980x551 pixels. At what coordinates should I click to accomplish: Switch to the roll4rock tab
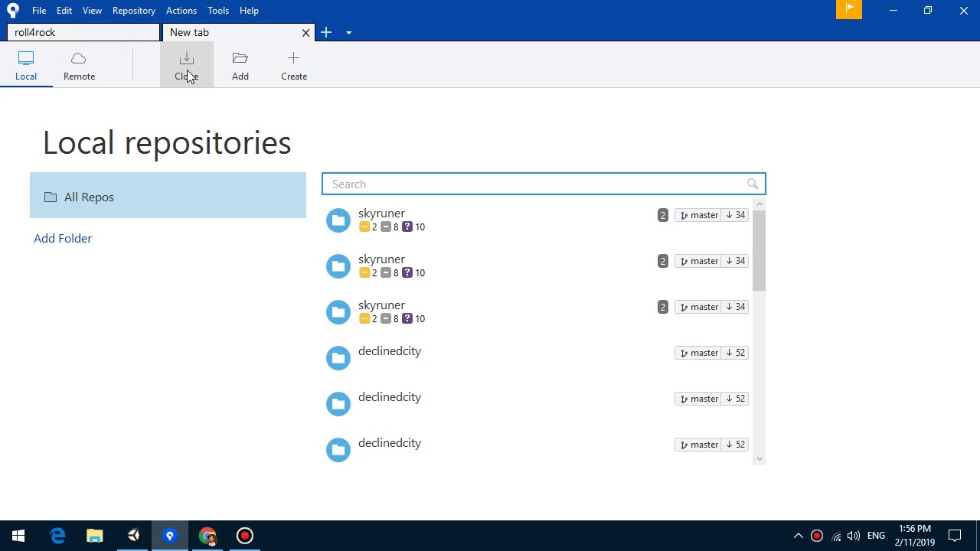coord(83,32)
